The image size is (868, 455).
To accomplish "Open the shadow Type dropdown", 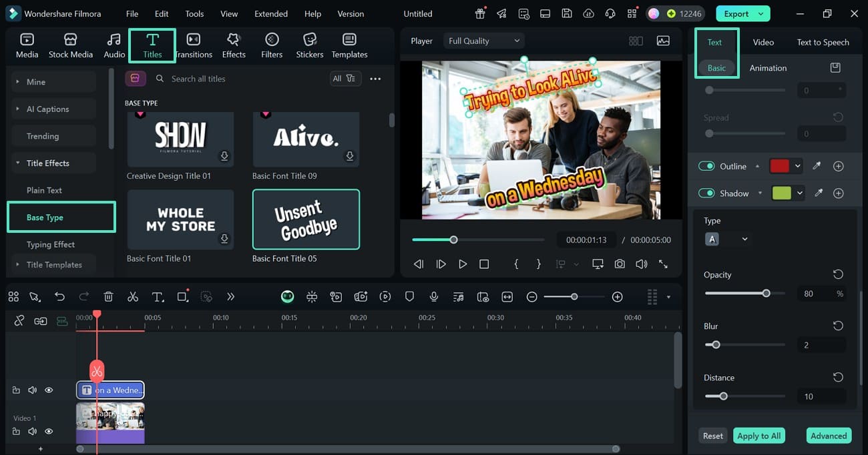I will point(726,239).
